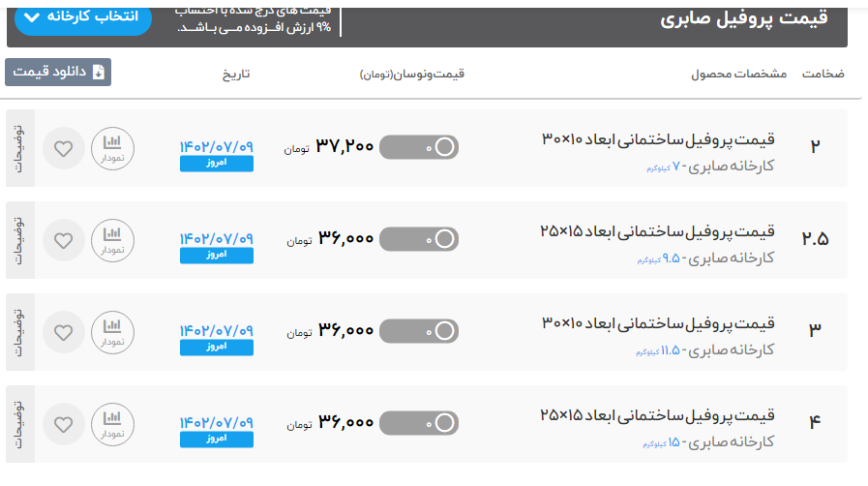This screenshot has height=486, width=868.
Task: View the نمودار chart for thickness 4 row
Action: click(113, 424)
